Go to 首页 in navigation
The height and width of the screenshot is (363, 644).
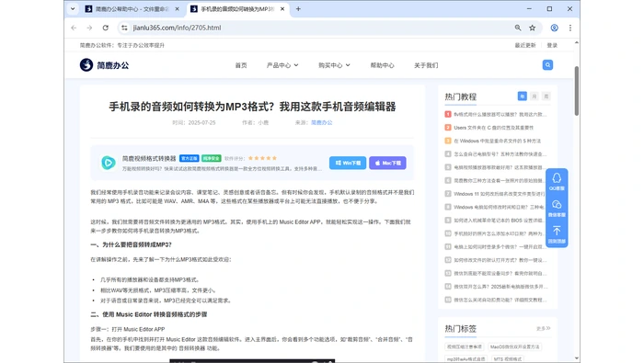241,65
